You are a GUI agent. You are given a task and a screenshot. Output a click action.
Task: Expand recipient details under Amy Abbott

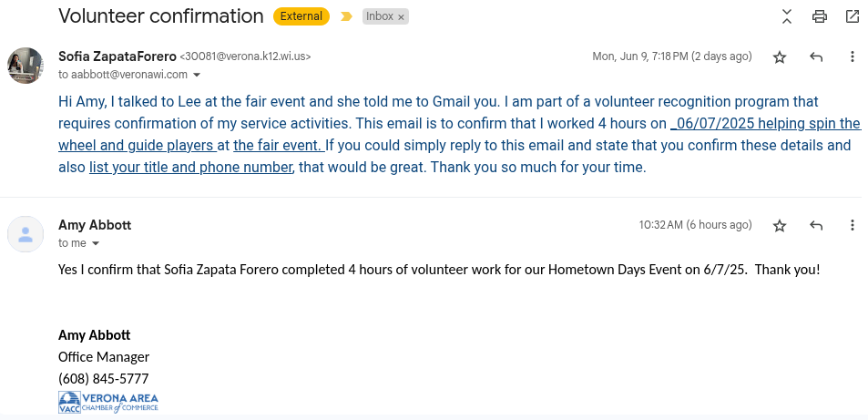coord(95,244)
